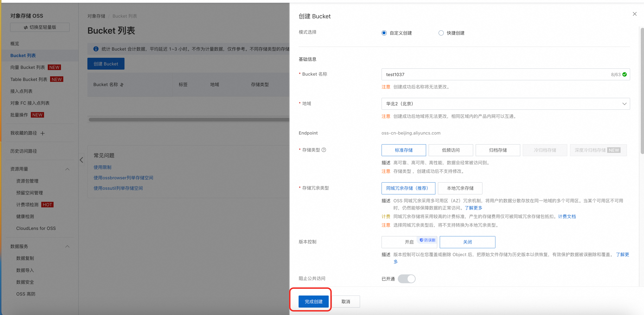
Task: Open 数据导入 in the sidebar
Action: (25, 270)
